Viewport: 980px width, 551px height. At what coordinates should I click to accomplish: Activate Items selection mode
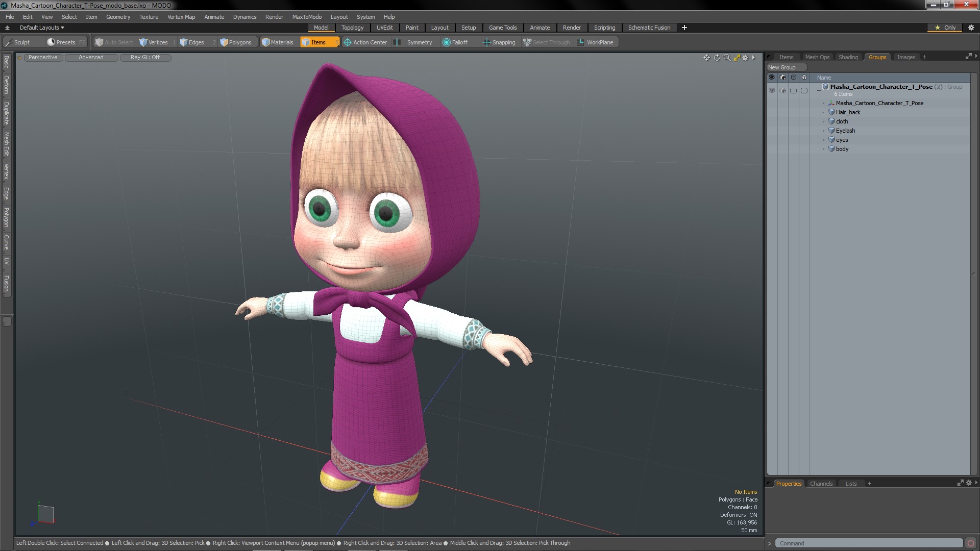click(319, 42)
